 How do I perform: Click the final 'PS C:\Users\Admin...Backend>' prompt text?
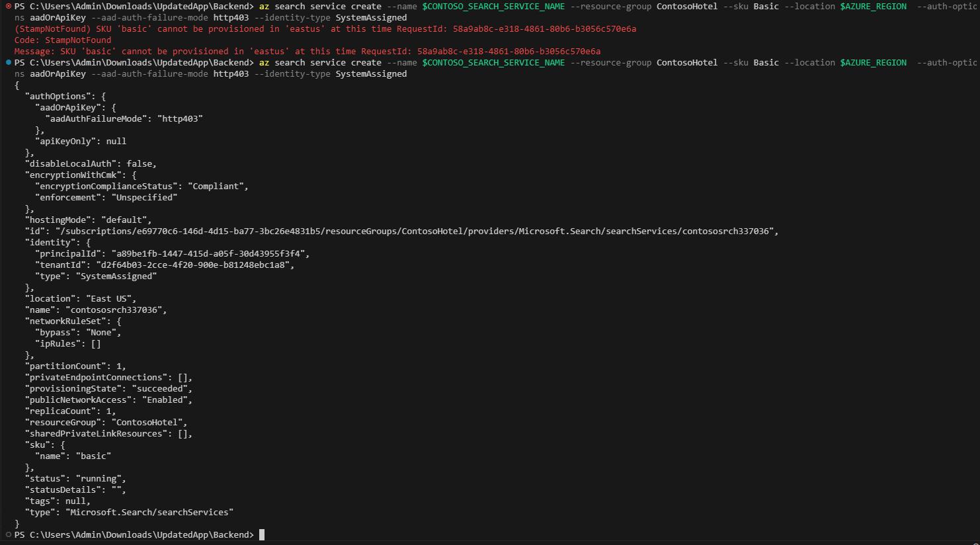click(134, 534)
